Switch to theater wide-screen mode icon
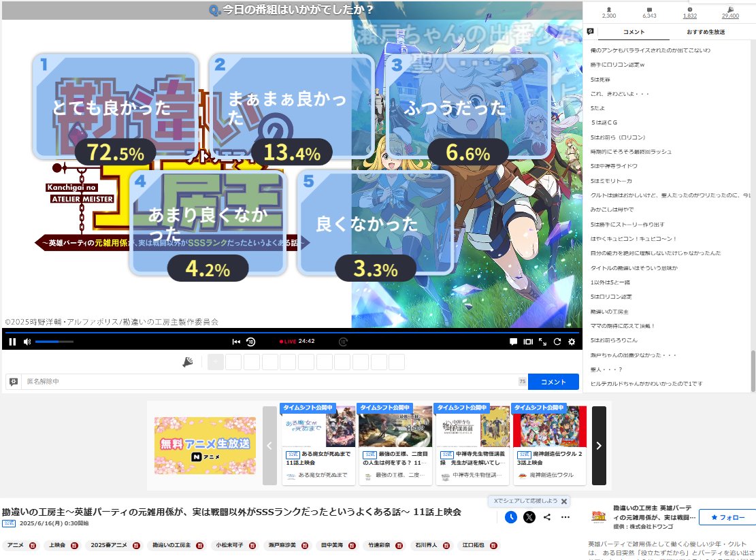This screenshot has width=756, height=560. [529, 342]
